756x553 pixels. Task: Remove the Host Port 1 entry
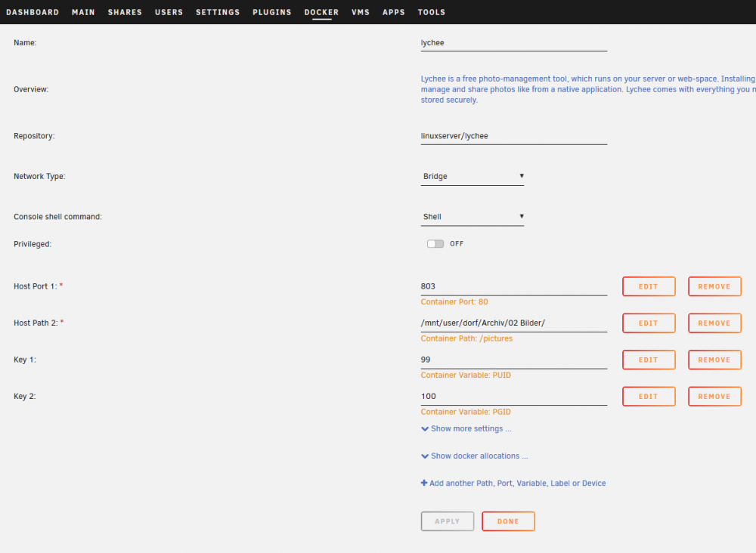(714, 286)
